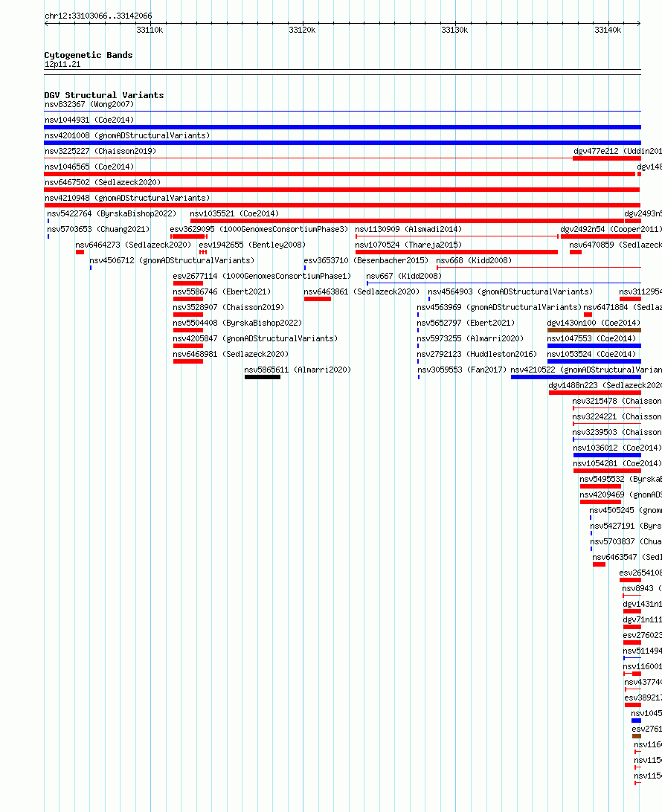
Task: Click esv3629095 (1000GenomesConsortiumPhase3) label
Action: coord(260,229)
